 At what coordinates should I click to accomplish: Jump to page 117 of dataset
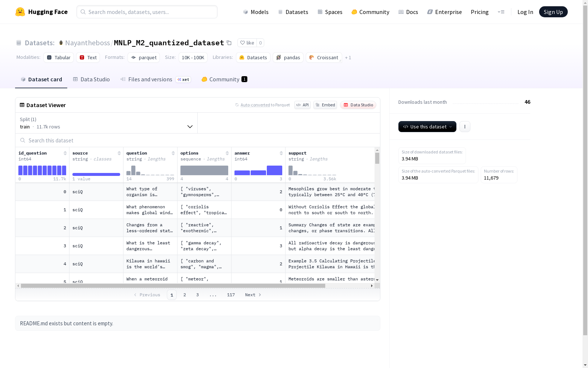point(231,295)
